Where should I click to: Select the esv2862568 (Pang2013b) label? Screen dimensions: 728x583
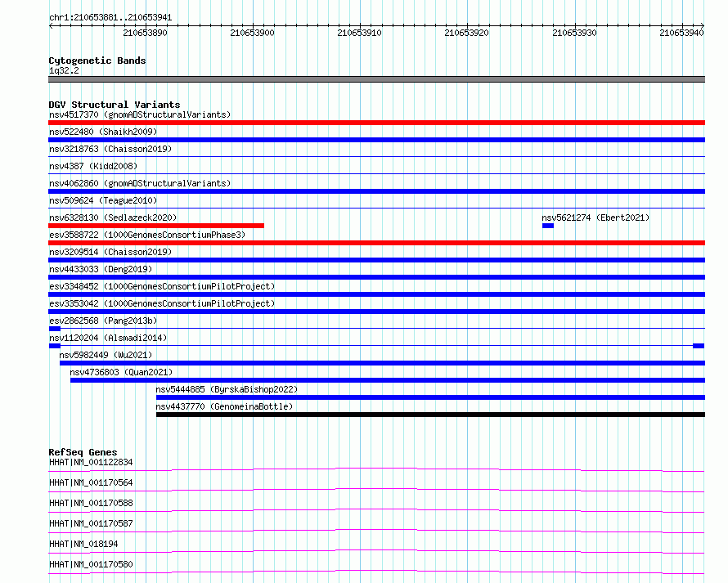pos(103,321)
